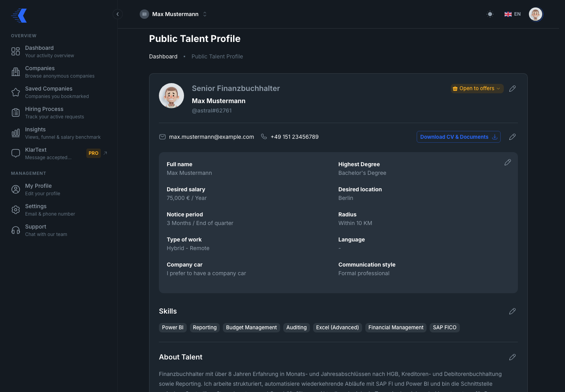Click the Budget Management skill tag

pos(252,328)
